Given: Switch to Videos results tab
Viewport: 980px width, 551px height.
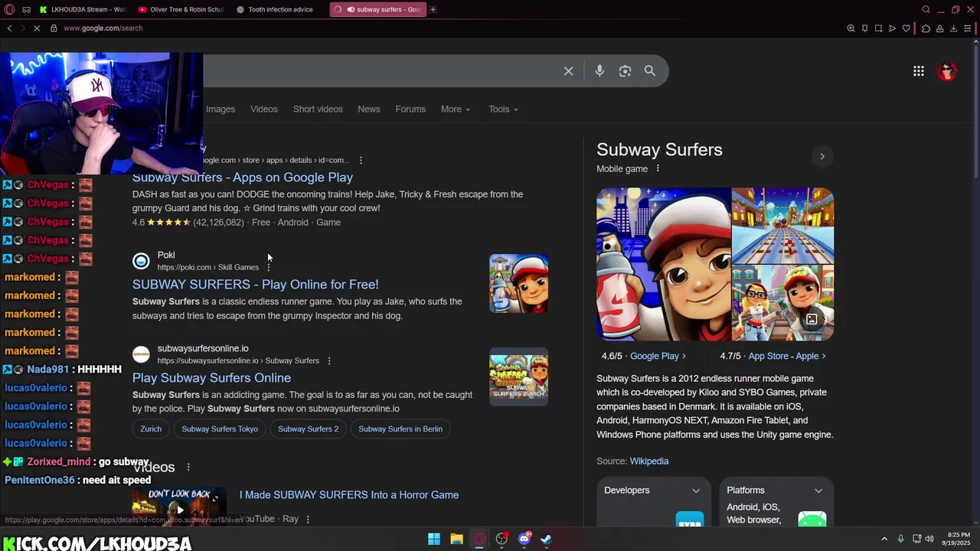Looking at the screenshot, I should click(264, 109).
